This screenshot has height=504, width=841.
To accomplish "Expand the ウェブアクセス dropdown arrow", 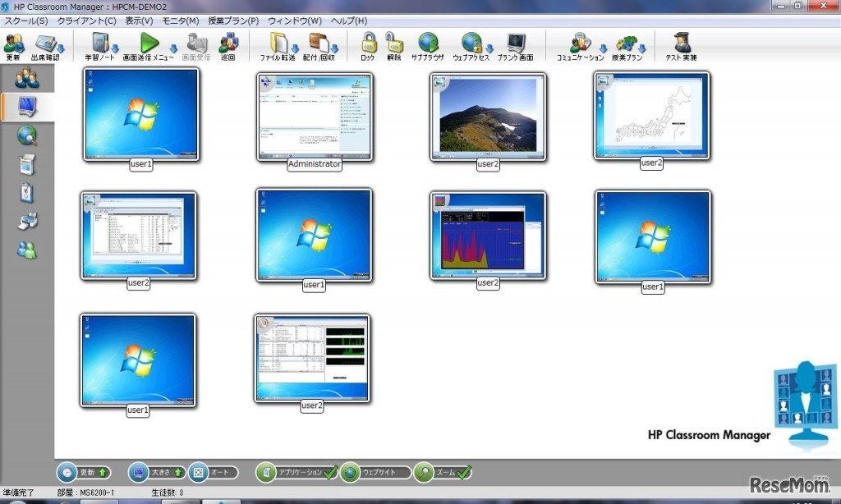I will tap(489, 48).
